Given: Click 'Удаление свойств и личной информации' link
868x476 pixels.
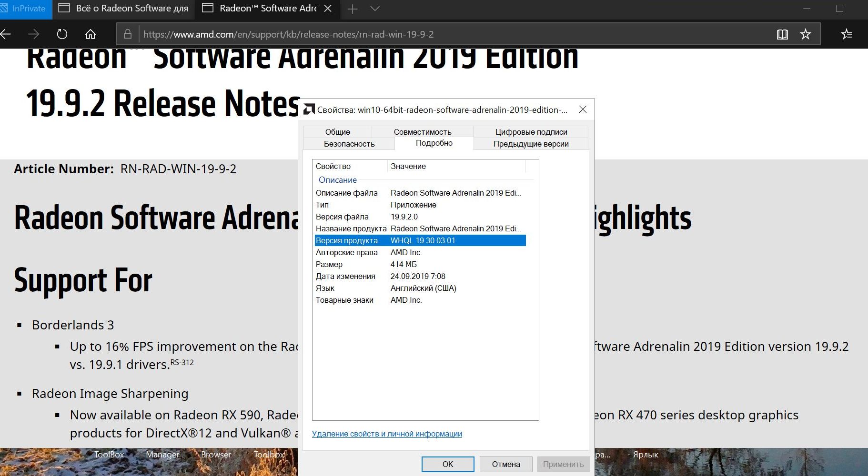Looking at the screenshot, I should point(387,434).
